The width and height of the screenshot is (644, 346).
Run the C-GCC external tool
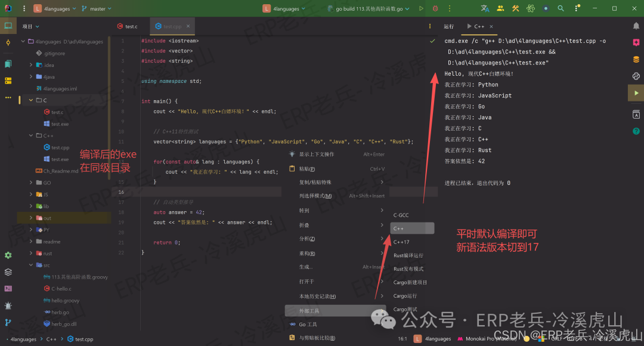point(412,215)
